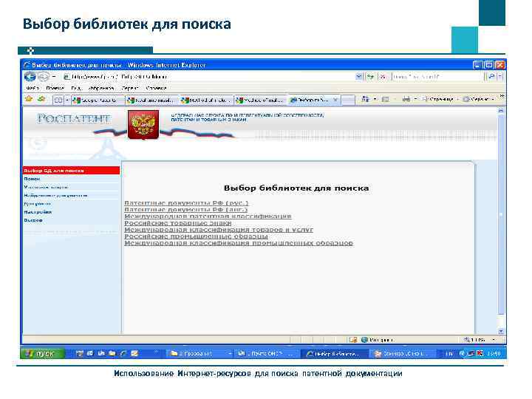Open the tab list dropdown arrow
The image size is (532, 399).
click(x=66, y=100)
